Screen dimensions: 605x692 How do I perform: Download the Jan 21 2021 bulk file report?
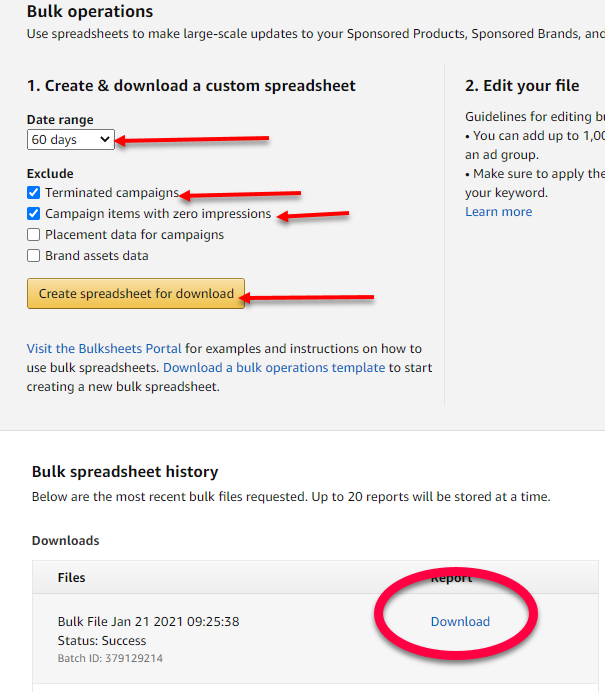(x=460, y=621)
